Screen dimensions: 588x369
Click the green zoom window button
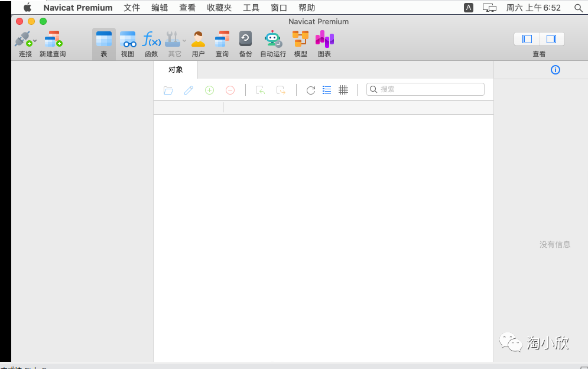pyautogui.click(x=43, y=21)
